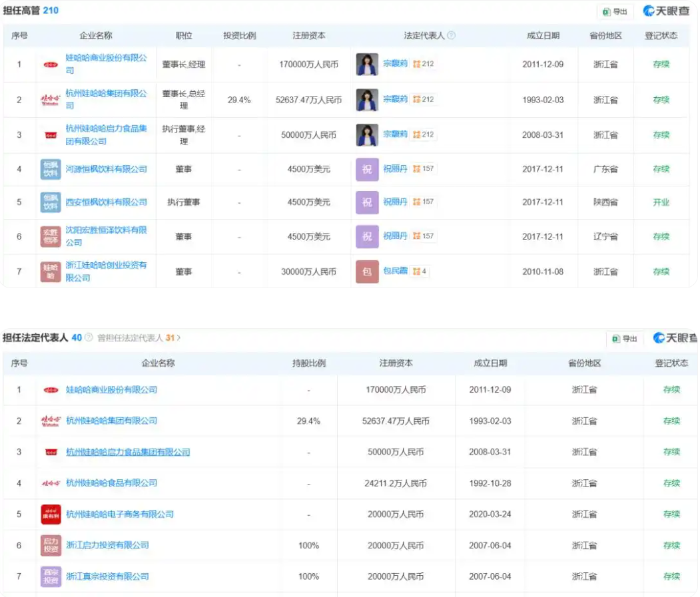
Task: Click the 持股比例 column header
Action: pos(309,363)
